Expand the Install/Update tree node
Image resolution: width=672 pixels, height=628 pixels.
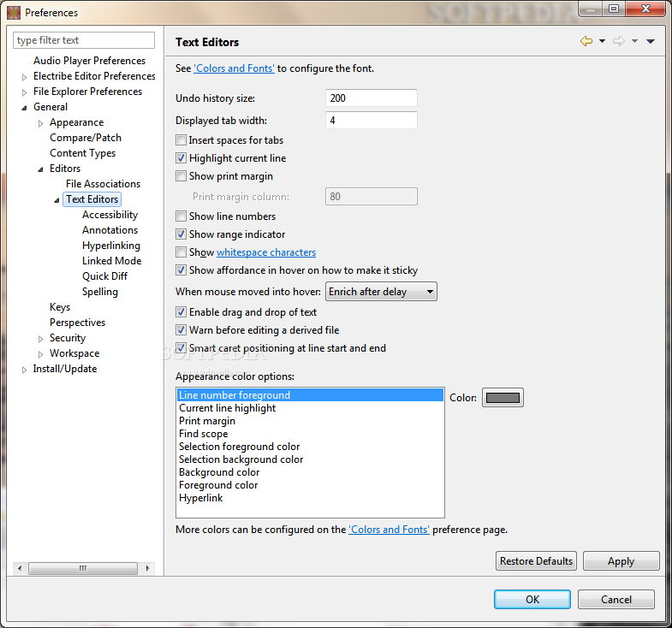point(25,370)
